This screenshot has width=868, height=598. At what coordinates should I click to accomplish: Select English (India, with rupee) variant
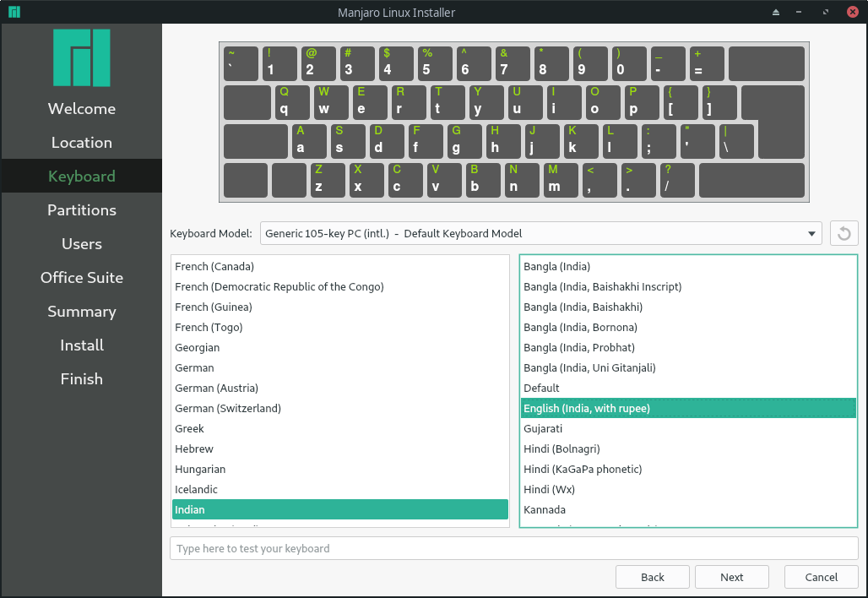click(688, 408)
